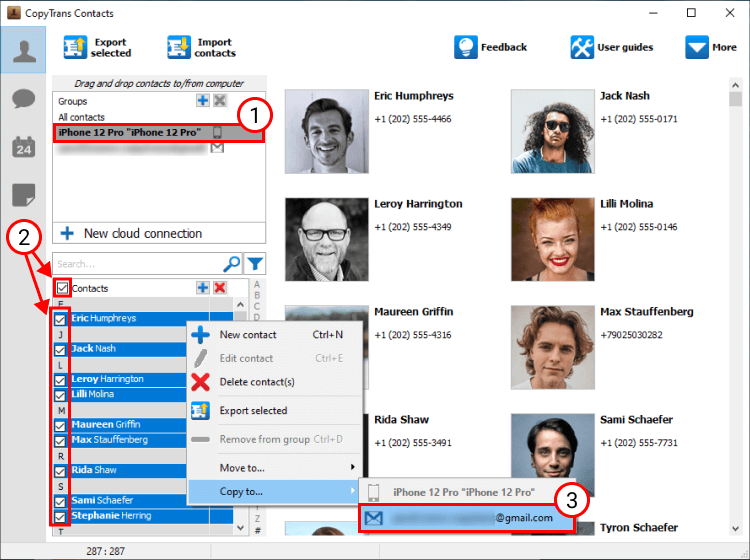Screen dimensions: 750x560
Task: Toggle the select-all Contacts checkbox
Action: [x=62, y=288]
